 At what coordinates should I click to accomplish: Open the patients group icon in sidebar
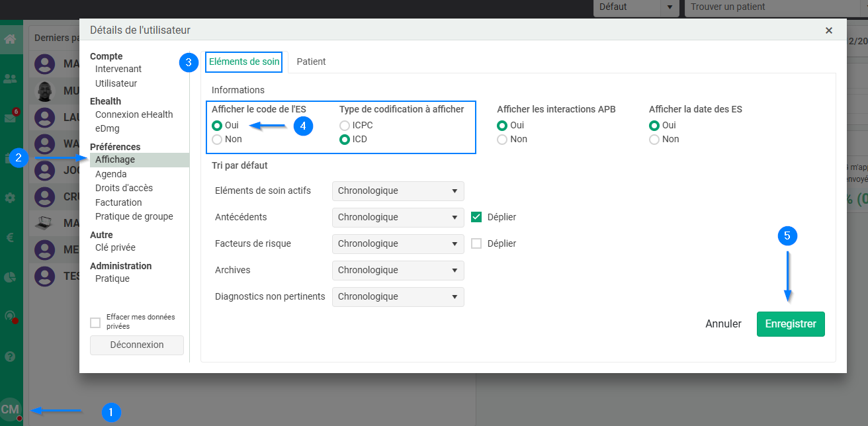point(10,79)
